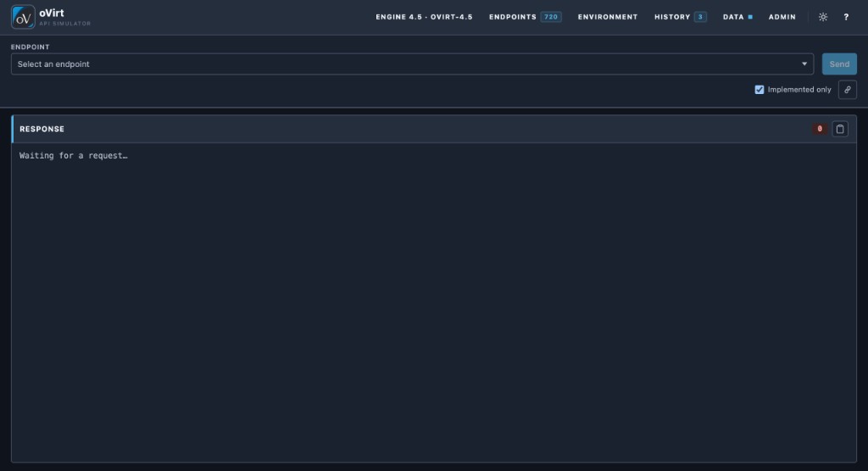Open the Environment menu
The height and width of the screenshot is (471, 868).
coord(608,17)
